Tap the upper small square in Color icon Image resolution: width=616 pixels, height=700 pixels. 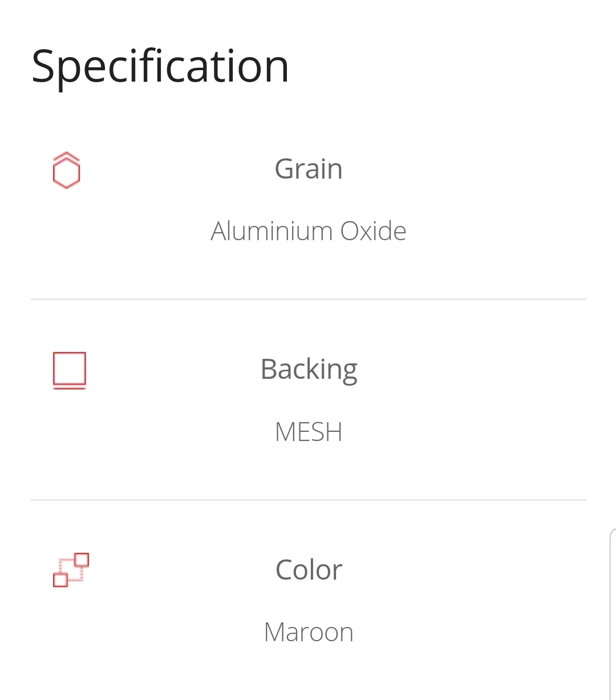click(82, 559)
